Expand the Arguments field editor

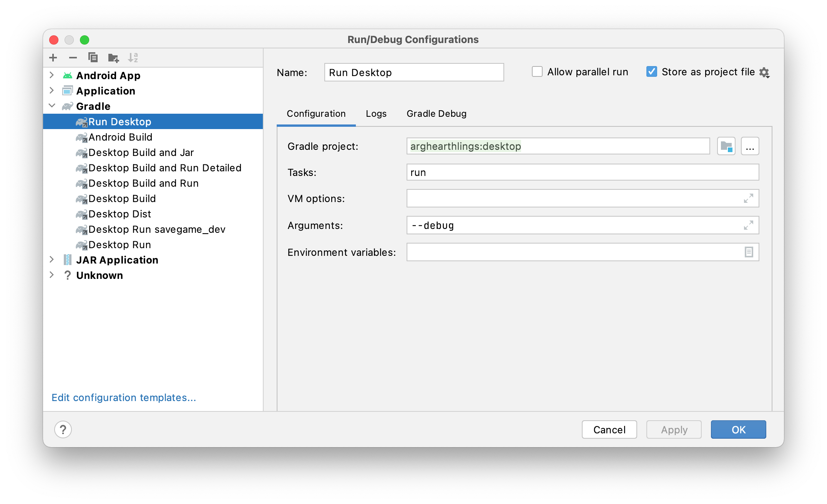click(749, 225)
